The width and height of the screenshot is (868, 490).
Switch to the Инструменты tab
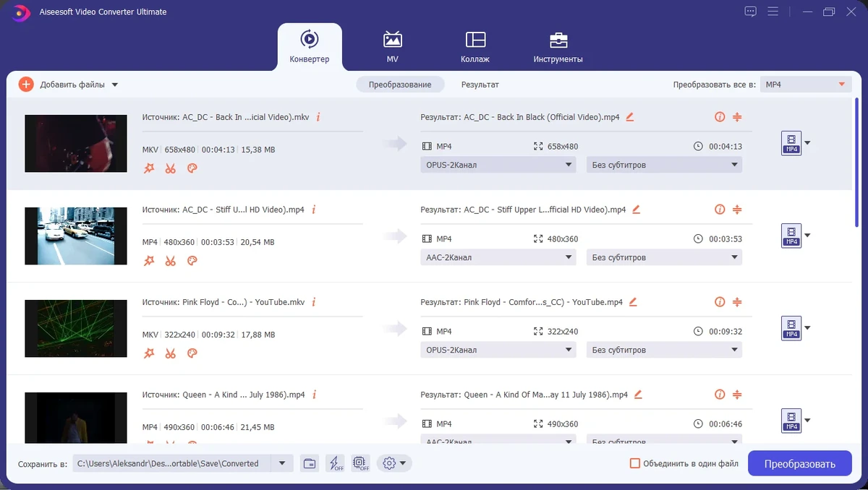point(558,47)
